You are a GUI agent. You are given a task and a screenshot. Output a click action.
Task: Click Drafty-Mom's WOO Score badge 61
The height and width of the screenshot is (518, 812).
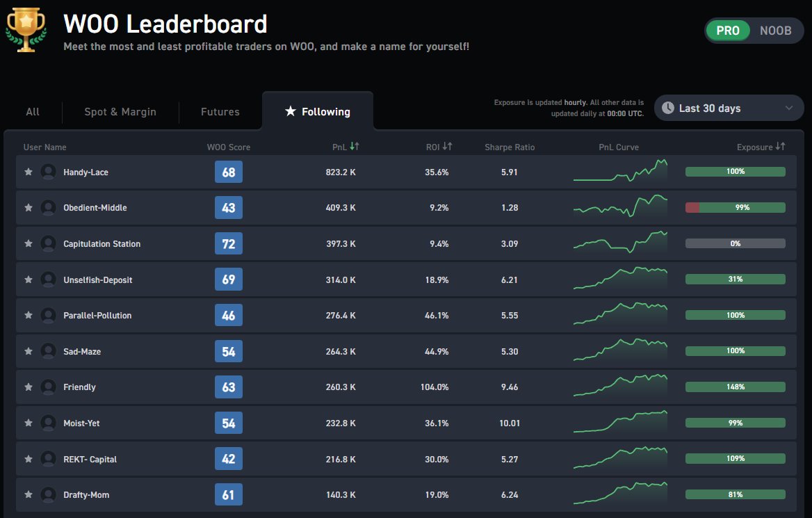(x=228, y=494)
